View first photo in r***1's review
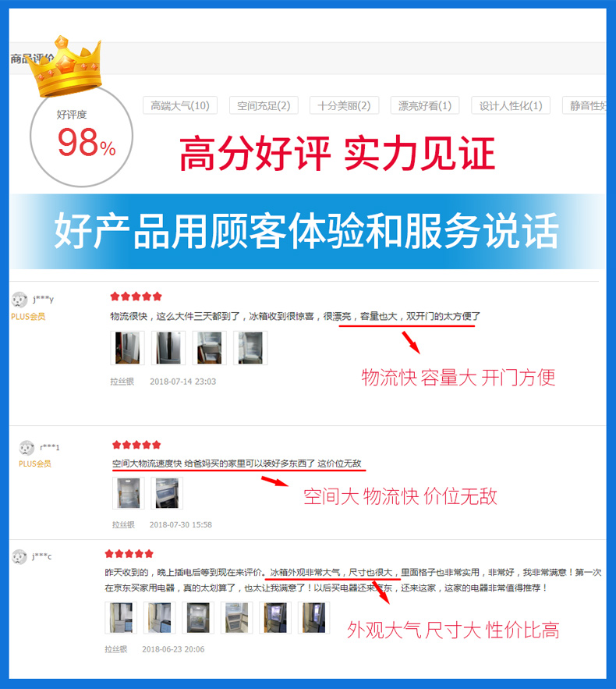The height and width of the screenshot is (689, 616). [128, 493]
